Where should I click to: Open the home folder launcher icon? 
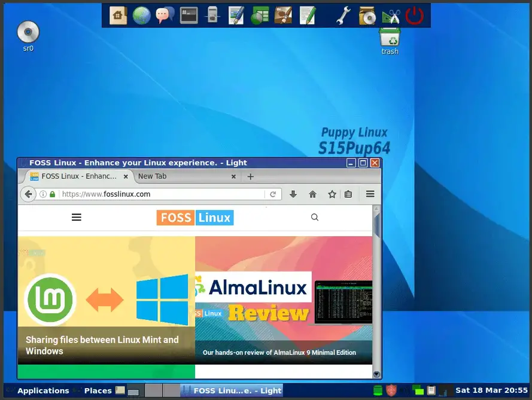[x=118, y=16]
